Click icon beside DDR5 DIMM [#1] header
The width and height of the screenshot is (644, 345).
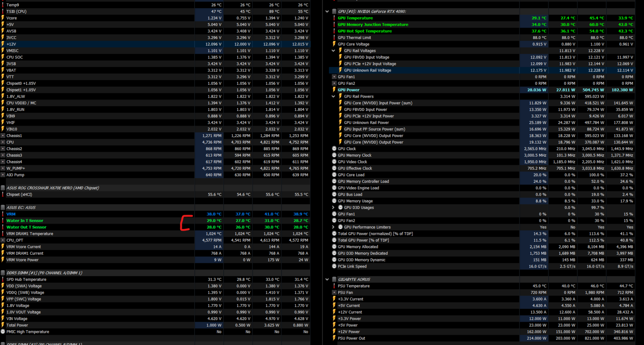coord(3,273)
